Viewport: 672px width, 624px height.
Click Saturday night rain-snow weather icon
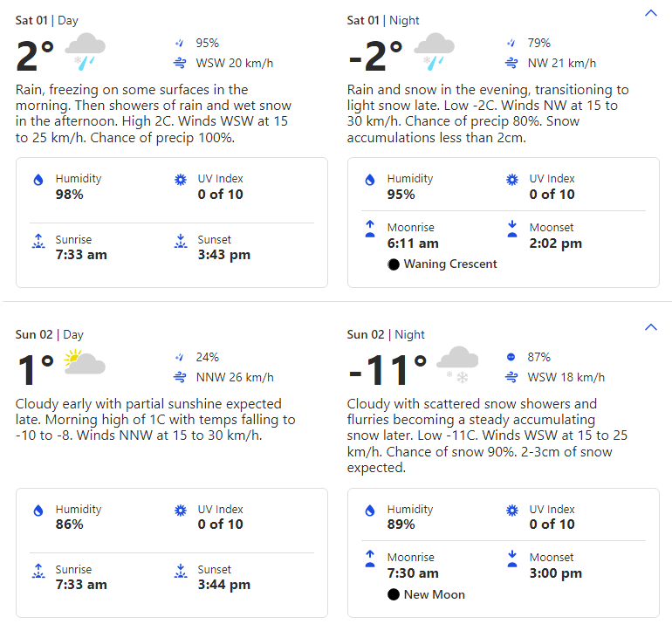[434, 51]
